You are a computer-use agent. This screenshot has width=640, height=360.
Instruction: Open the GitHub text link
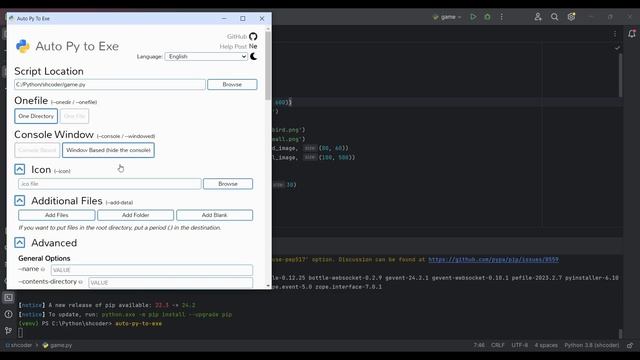237,37
